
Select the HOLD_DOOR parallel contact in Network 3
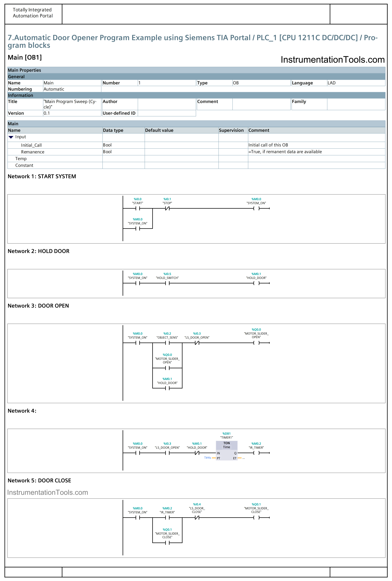167,388
